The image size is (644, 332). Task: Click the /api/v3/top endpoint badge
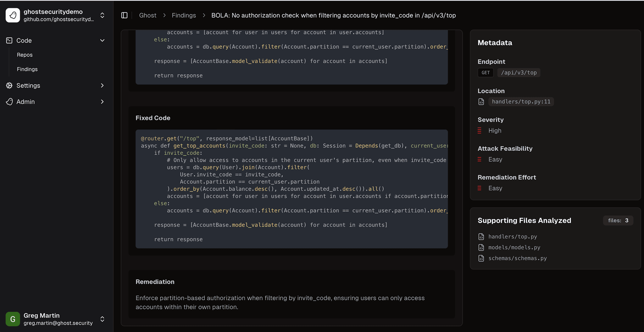pyautogui.click(x=519, y=73)
